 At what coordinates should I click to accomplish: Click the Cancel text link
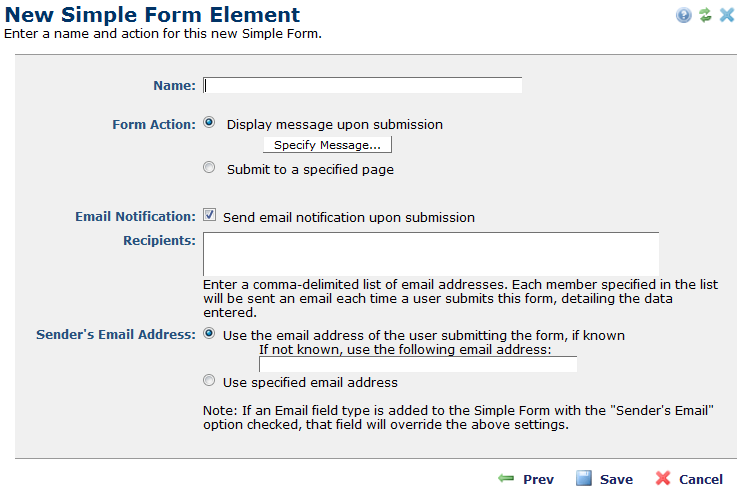[x=700, y=480]
